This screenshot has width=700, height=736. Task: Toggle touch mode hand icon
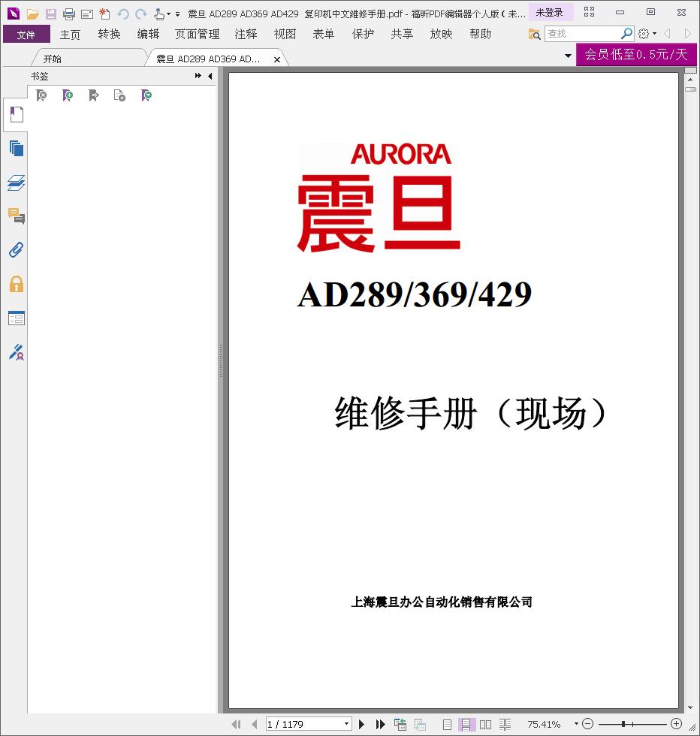pos(159,14)
